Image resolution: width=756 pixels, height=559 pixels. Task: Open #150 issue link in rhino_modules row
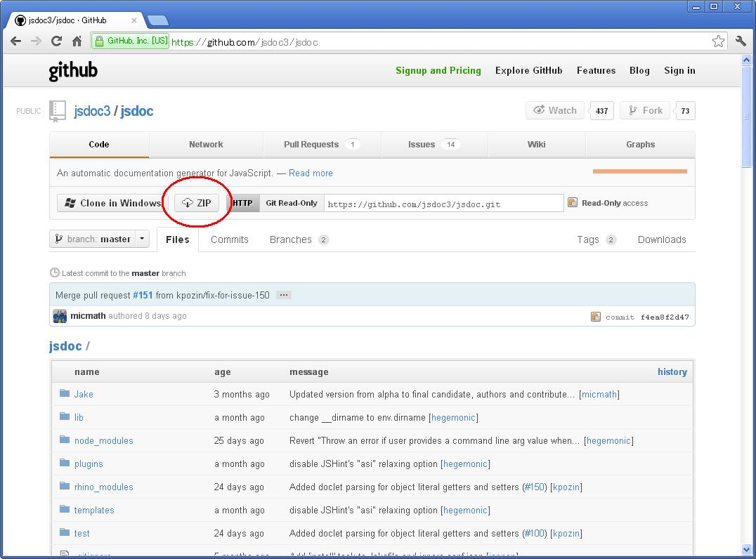(x=535, y=487)
